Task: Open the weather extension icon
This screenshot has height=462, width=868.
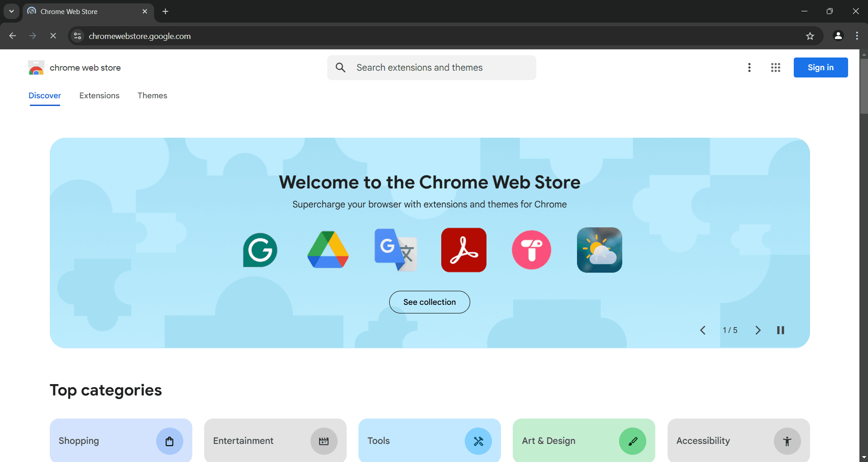Action: (x=599, y=250)
